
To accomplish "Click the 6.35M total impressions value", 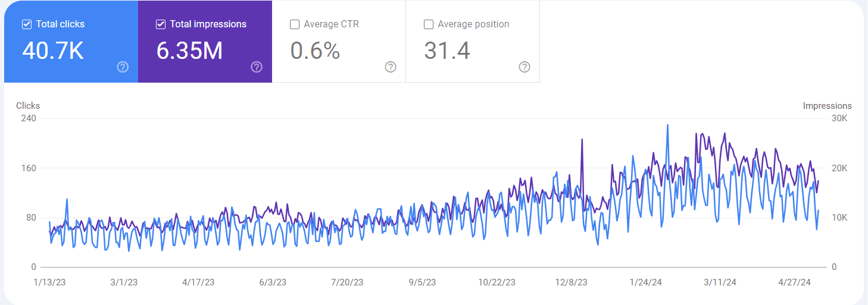I will click(189, 51).
